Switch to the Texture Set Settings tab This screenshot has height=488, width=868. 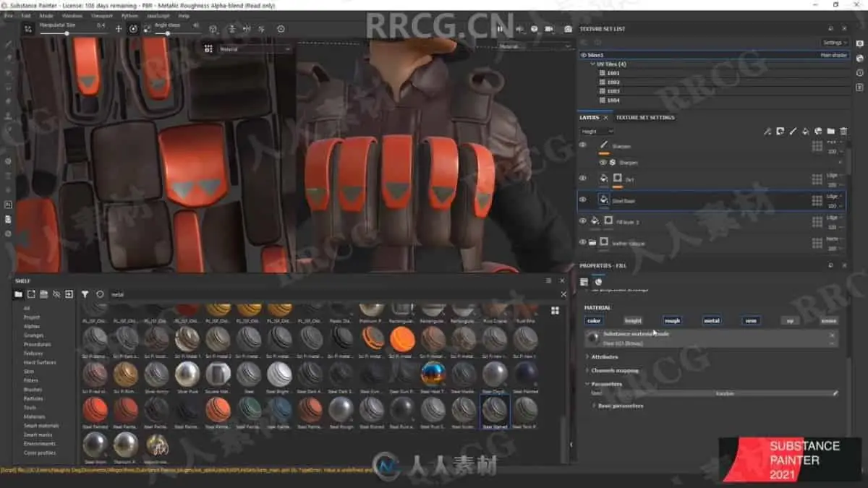click(x=644, y=117)
